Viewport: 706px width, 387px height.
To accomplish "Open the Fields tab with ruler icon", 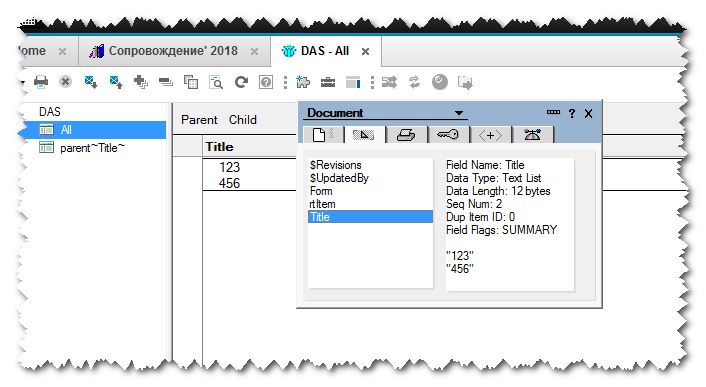I will 363,135.
